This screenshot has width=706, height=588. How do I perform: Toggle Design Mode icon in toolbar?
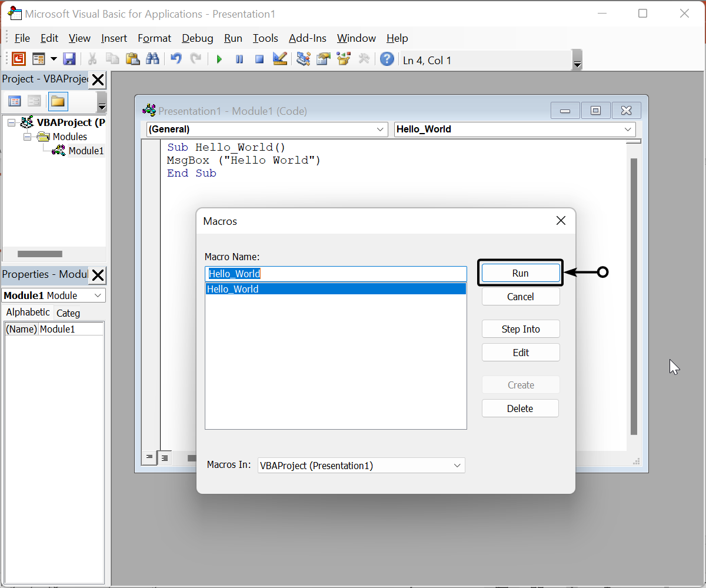[x=280, y=59]
